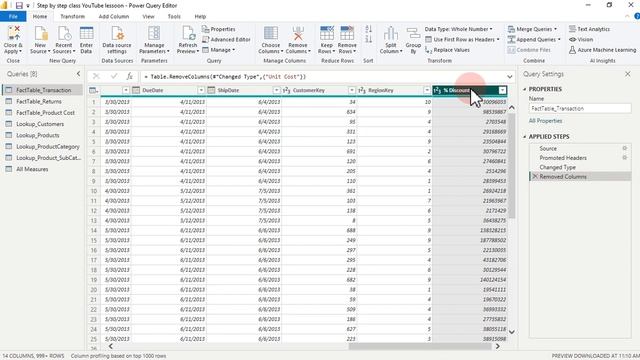Click the Manage Parameters icon
Screen dimensions: 640x360
coord(154,33)
